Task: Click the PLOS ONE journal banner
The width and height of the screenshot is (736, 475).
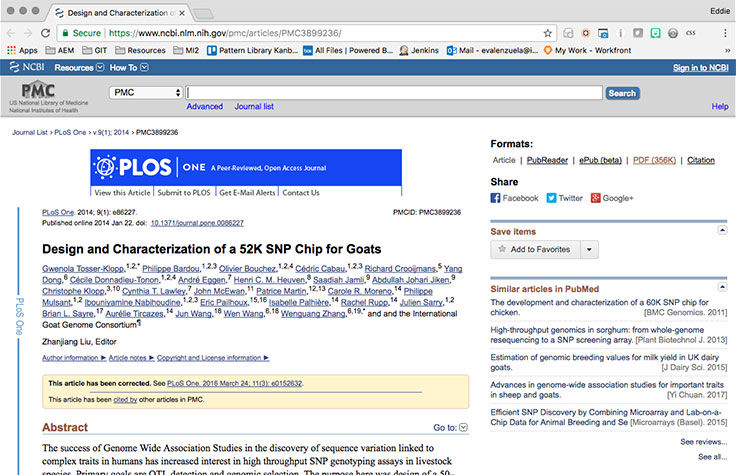Action: point(246,166)
